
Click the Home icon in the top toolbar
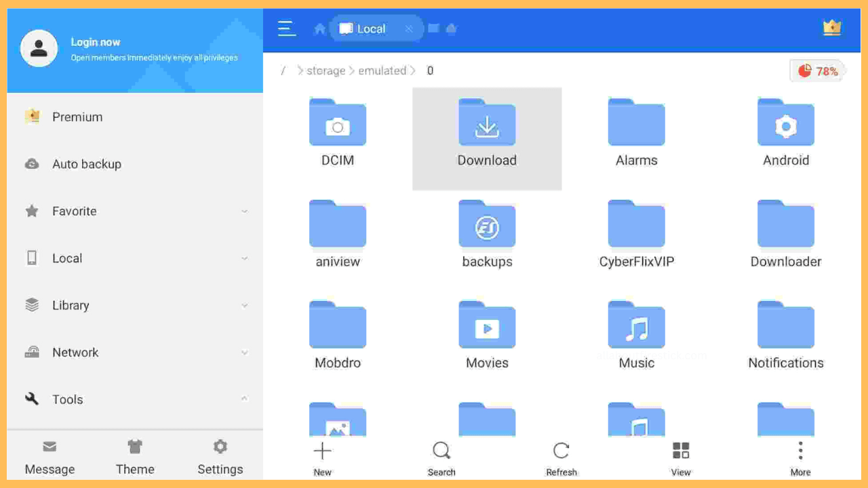tap(319, 28)
